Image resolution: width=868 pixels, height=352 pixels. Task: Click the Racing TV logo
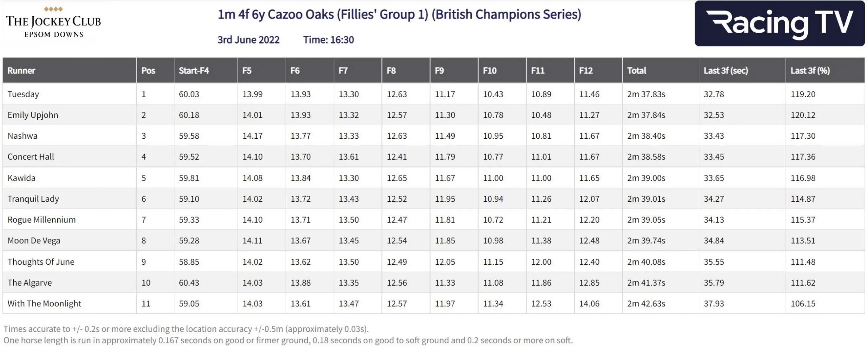[779, 23]
